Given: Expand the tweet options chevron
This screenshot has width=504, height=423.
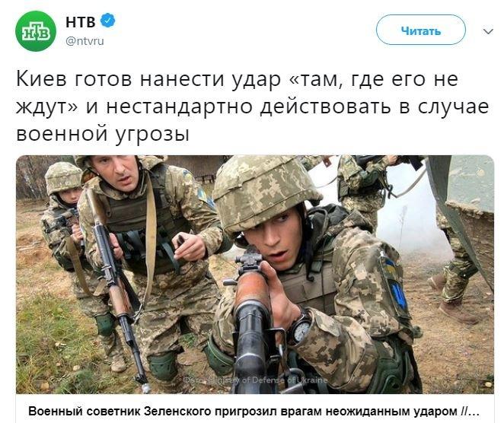Looking at the screenshot, I should [488, 31].
